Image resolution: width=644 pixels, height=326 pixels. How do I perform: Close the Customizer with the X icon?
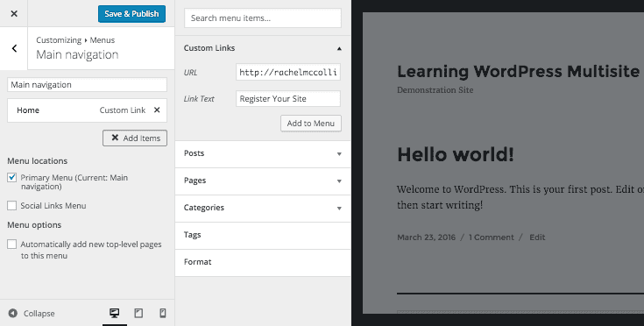pyautogui.click(x=14, y=13)
